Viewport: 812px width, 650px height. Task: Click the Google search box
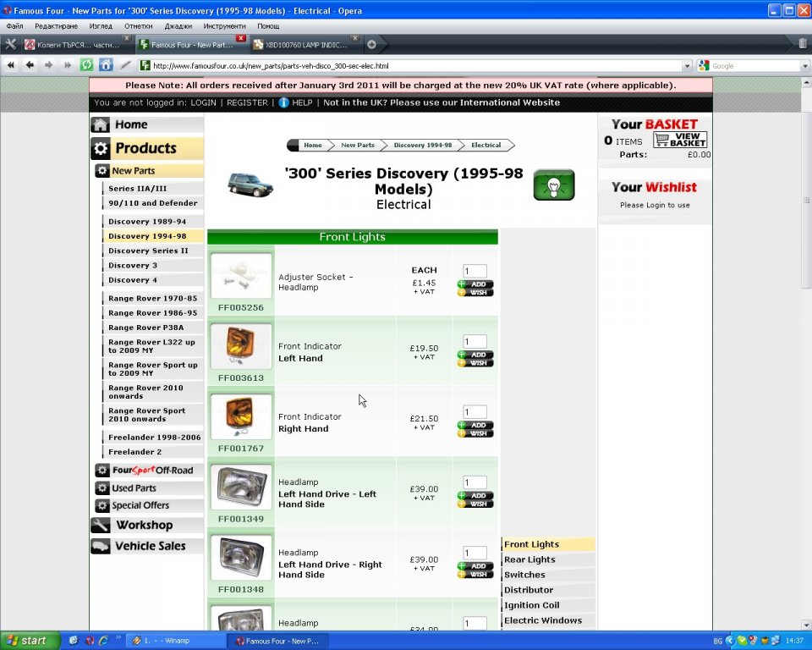click(x=755, y=66)
